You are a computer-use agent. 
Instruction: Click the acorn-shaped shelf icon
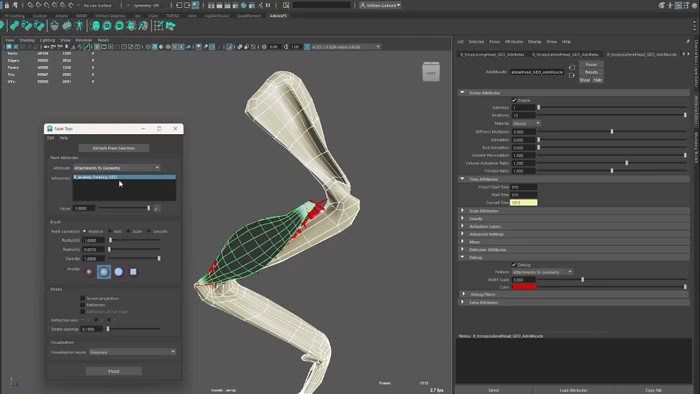54,26
